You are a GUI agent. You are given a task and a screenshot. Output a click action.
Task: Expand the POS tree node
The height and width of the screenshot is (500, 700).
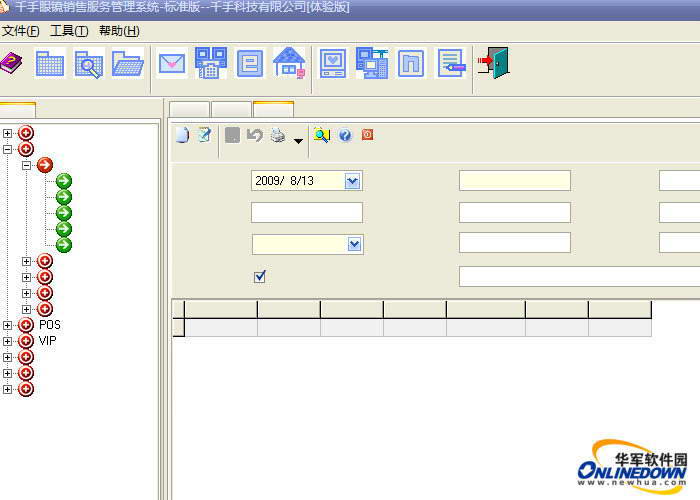click(7, 325)
